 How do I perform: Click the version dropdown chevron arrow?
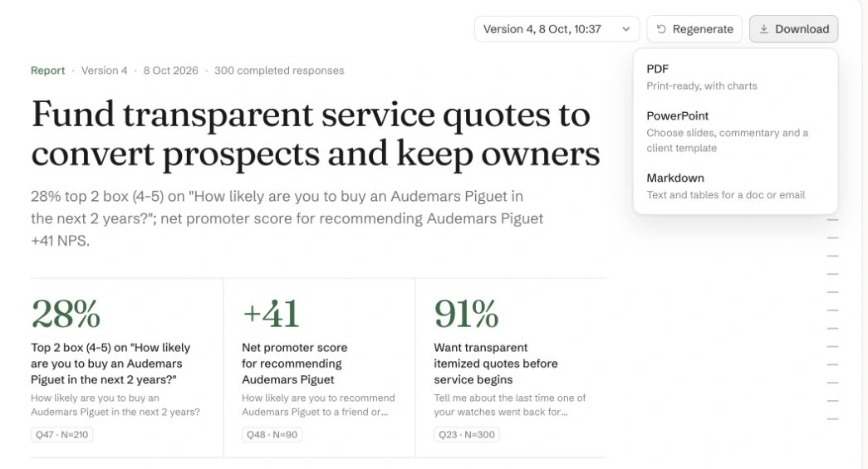(x=625, y=29)
